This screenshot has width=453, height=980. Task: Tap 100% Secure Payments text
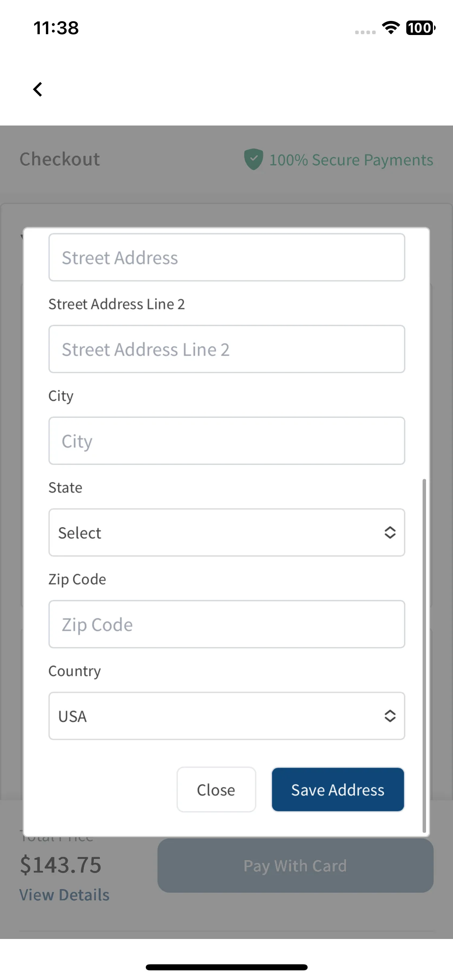pyautogui.click(x=351, y=160)
